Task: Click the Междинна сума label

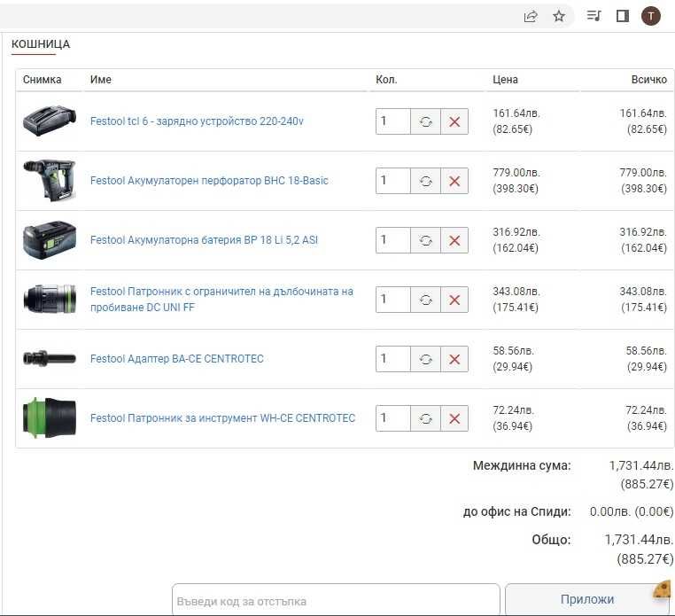Action: point(522,465)
